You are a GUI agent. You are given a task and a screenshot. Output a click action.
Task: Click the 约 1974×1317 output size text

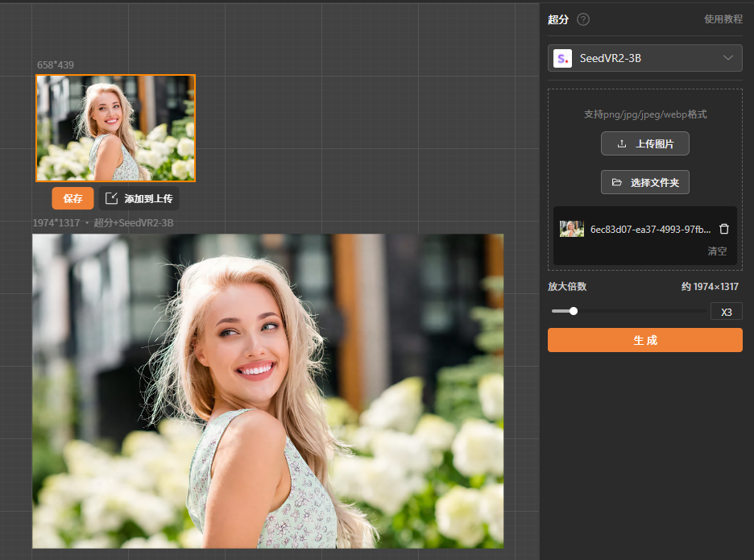710,287
